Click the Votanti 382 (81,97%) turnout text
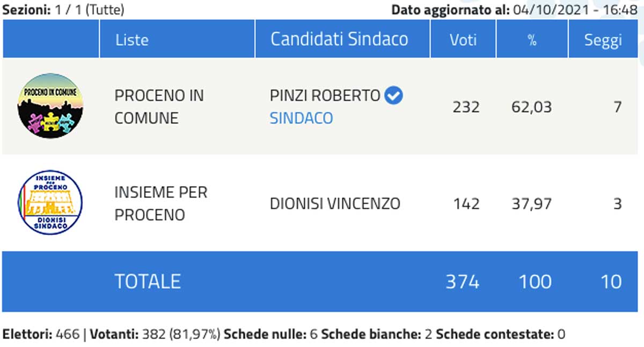Viewport: 644px width, 347px height. coord(155,335)
